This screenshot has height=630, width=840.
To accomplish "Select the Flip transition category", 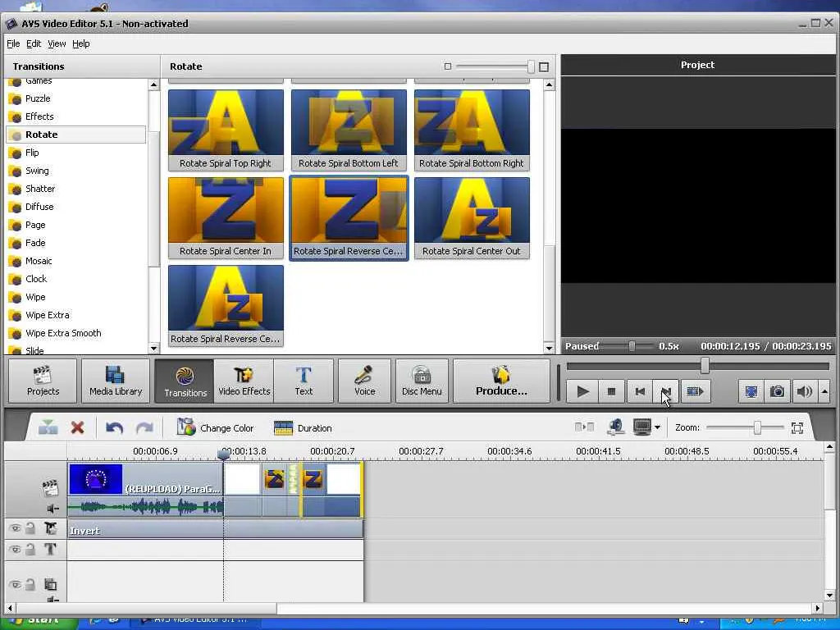I will coord(32,153).
